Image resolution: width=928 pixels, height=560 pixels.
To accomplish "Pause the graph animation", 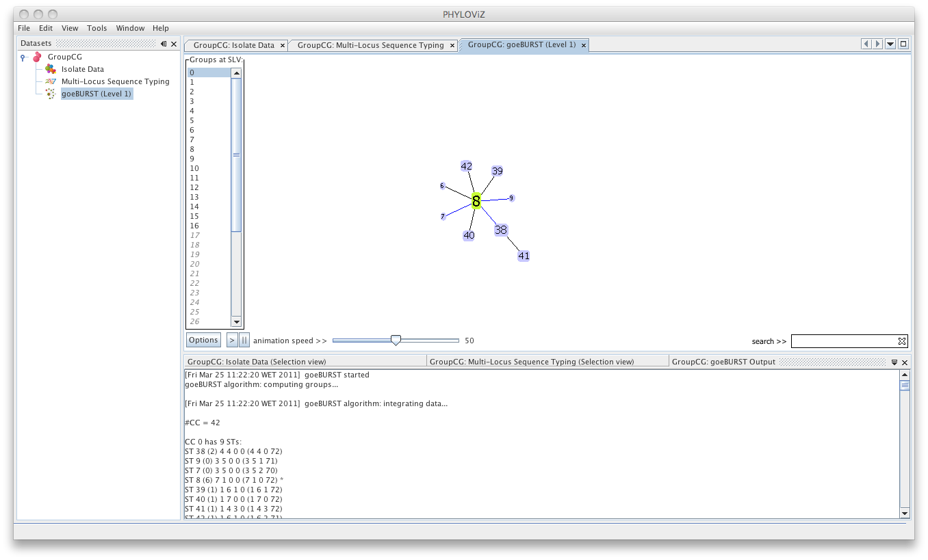I will pyautogui.click(x=244, y=340).
